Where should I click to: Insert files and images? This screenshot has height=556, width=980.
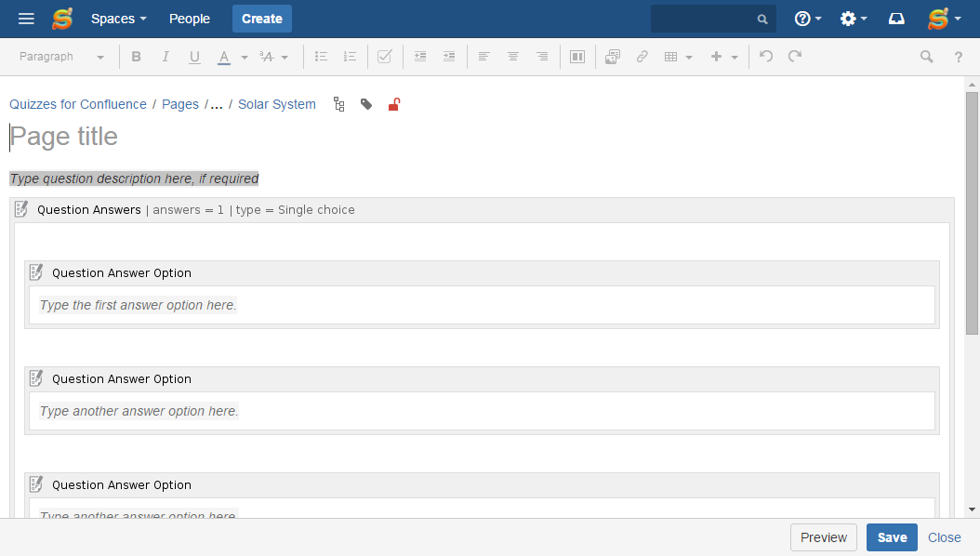pyautogui.click(x=613, y=57)
